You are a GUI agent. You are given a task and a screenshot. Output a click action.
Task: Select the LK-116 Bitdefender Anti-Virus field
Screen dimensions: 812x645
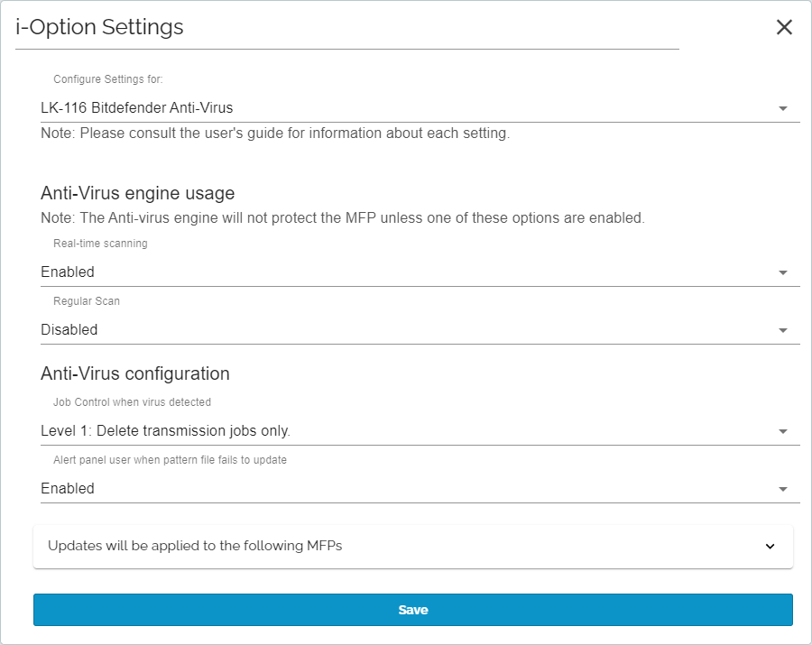(x=420, y=107)
